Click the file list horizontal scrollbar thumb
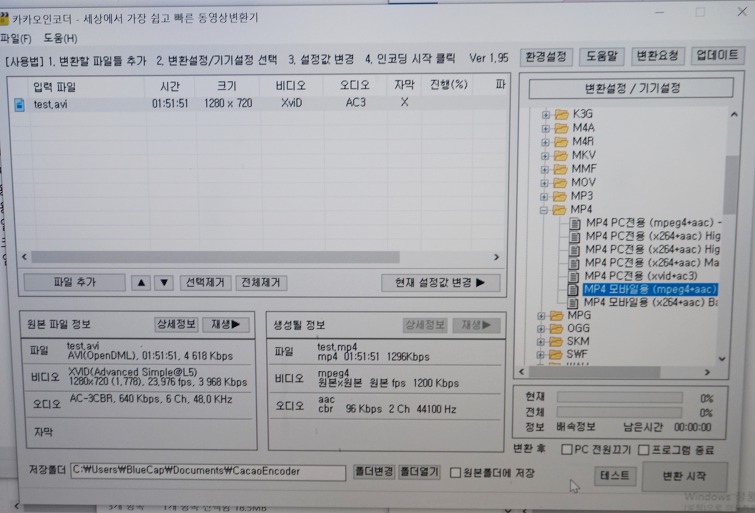 215,257
